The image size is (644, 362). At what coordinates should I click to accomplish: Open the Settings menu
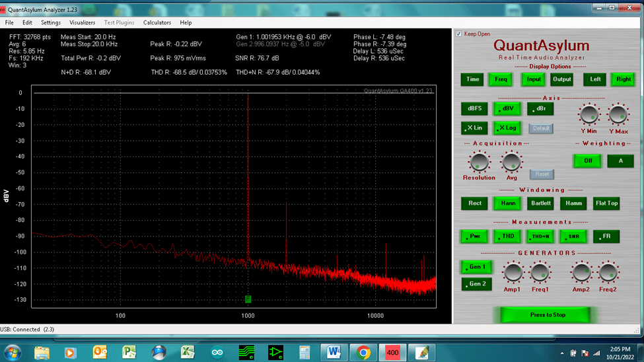50,22
